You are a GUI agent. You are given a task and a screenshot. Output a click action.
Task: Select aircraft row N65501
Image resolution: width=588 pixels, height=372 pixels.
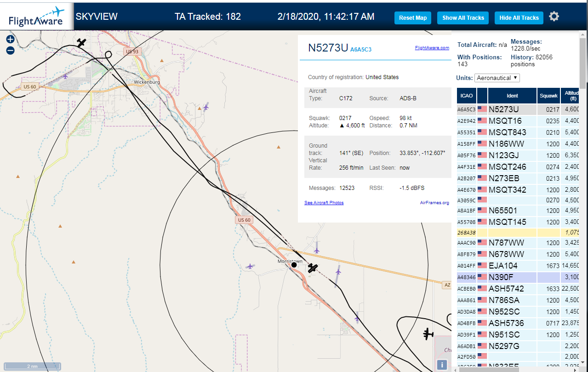518,211
